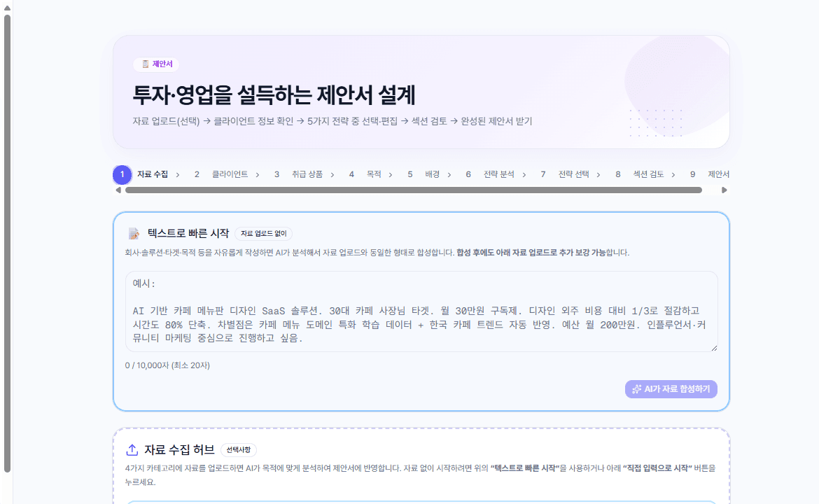Click the chevron after 전략 선택

(x=598, y=175)
